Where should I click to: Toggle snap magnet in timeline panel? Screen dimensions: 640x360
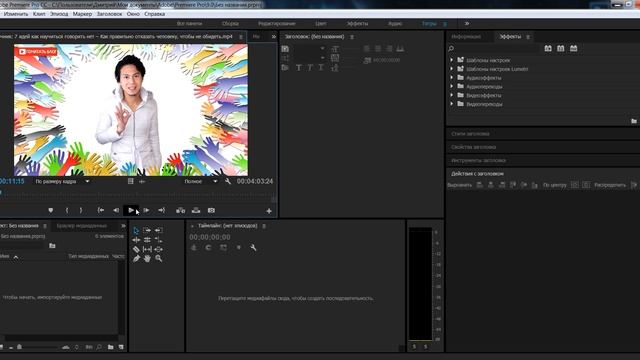coord(209,247)
